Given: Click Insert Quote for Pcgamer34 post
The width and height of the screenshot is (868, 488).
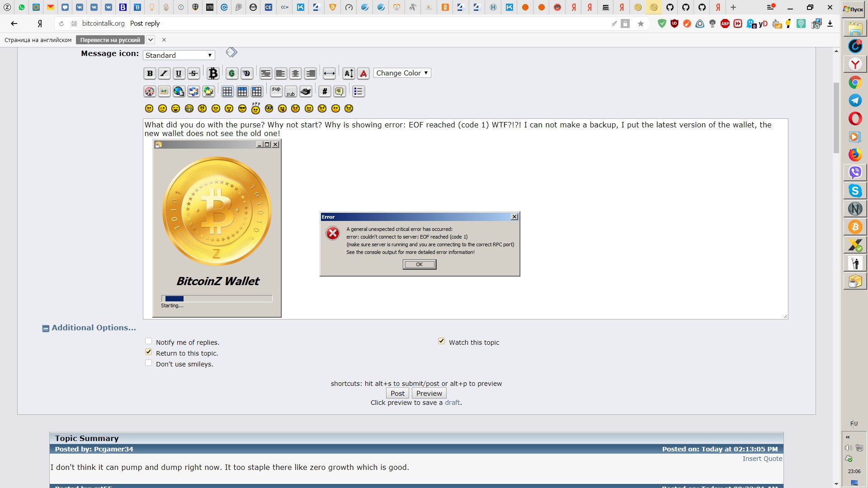Looking at the screenshot, I should (762, 459).
